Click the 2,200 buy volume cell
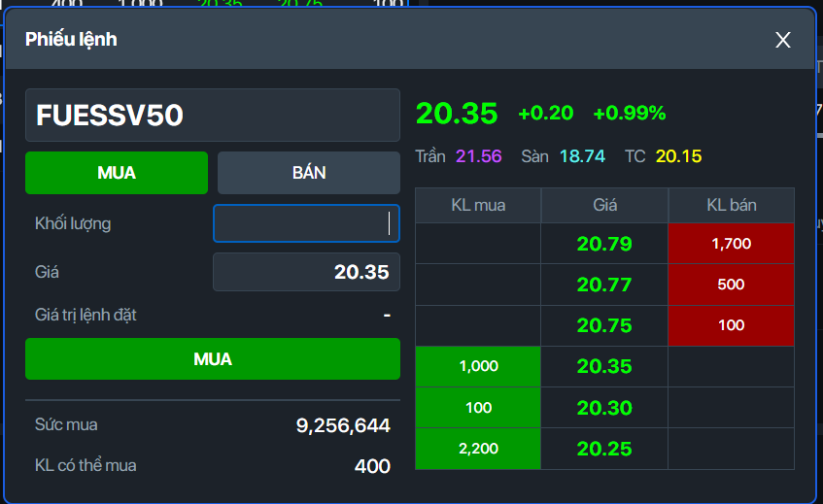Viewport: 823px width, 504px height. 478,449
